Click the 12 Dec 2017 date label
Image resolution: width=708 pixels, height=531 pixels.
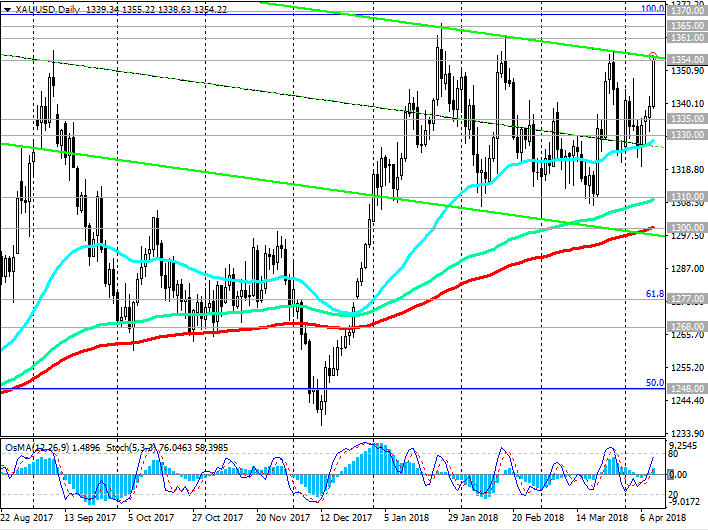346,517
